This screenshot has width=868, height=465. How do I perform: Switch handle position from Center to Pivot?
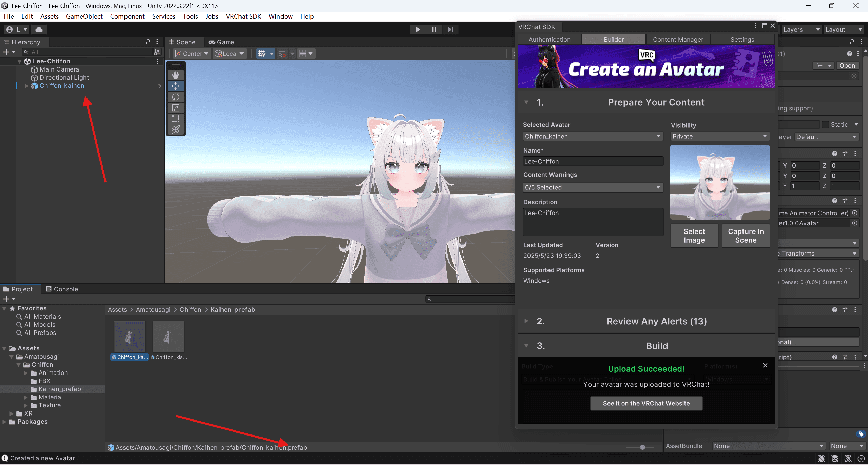click(192, 53)
